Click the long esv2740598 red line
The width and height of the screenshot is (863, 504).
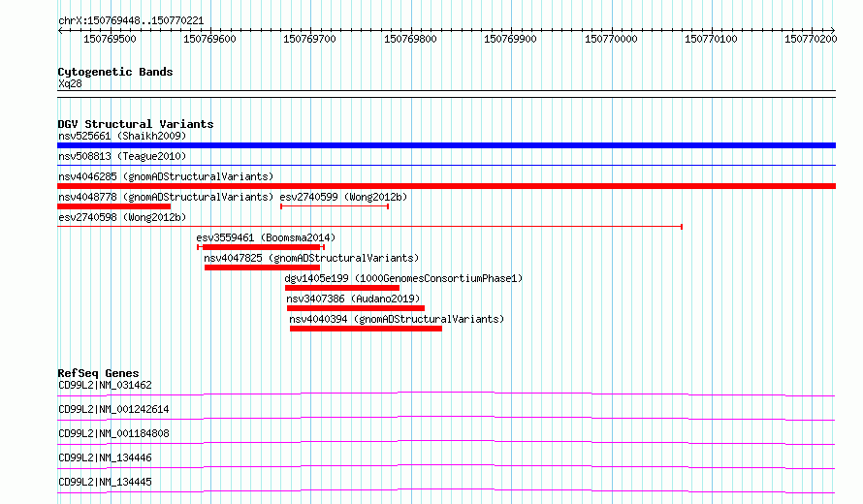[369, 226]
